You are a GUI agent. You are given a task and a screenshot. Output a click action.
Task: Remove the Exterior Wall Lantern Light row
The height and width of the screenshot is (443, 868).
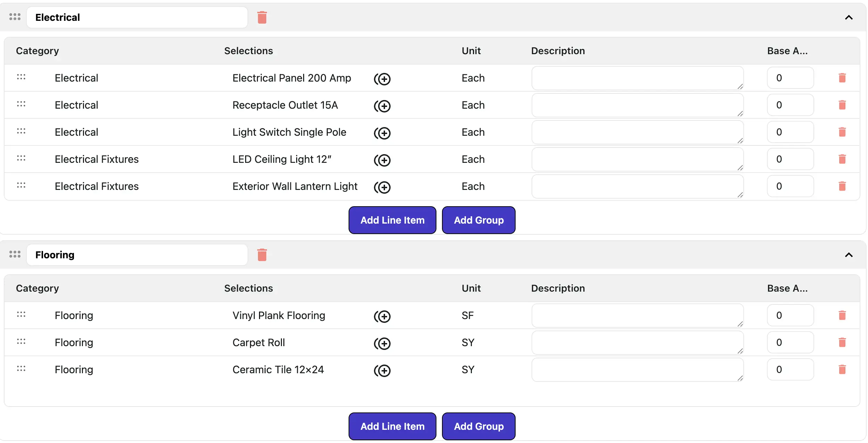coord(842,186)
